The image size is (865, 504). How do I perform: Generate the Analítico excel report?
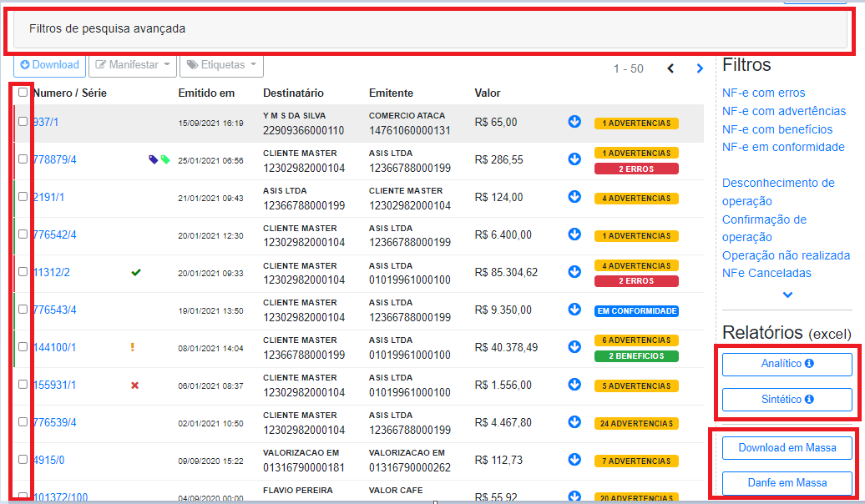click(x=787, y=364)
